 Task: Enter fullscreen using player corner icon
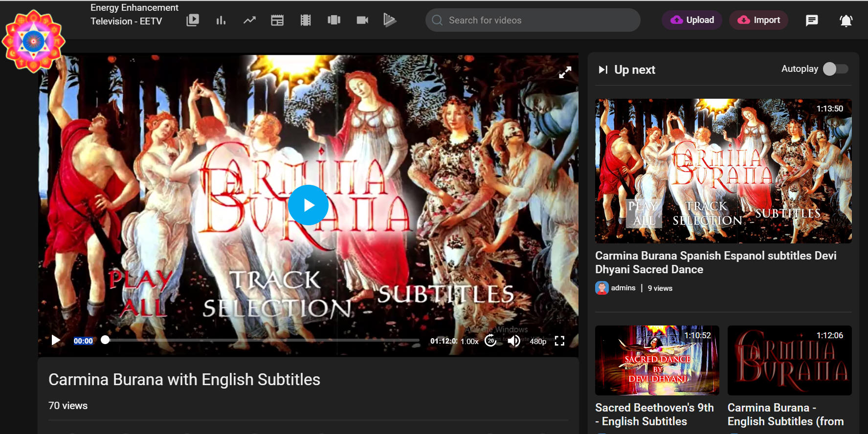point(559,341)
